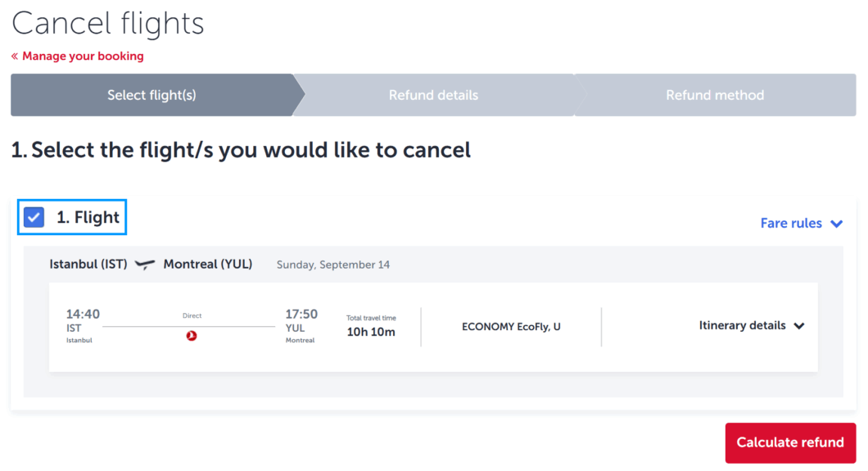Screen dimensions: 868x471
Task: Click the Montreal (YUL) destination label
Action: (208, 264)
